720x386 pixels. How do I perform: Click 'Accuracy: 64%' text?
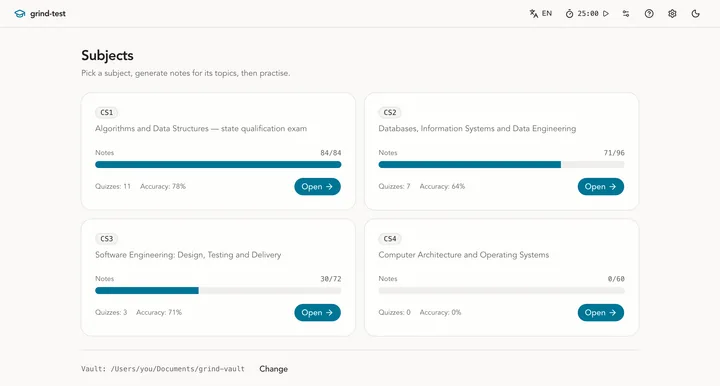[x=442, y=186]
